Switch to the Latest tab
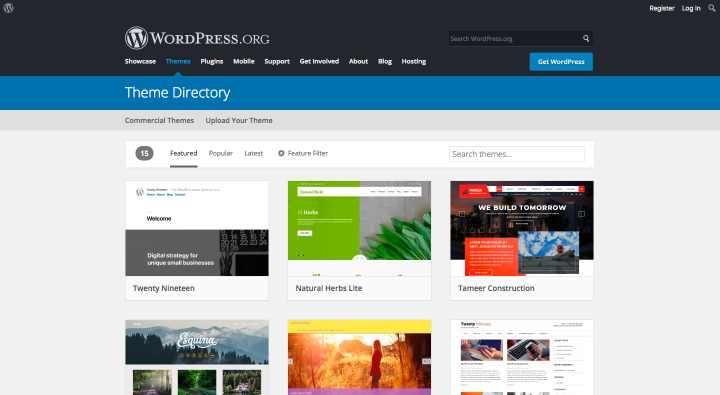The image size is (720, 395). pyautogui.click(x=253, y=153)
